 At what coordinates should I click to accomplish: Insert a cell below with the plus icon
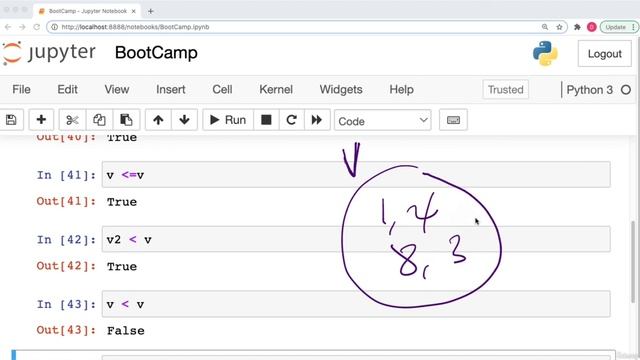click(41, 120)
